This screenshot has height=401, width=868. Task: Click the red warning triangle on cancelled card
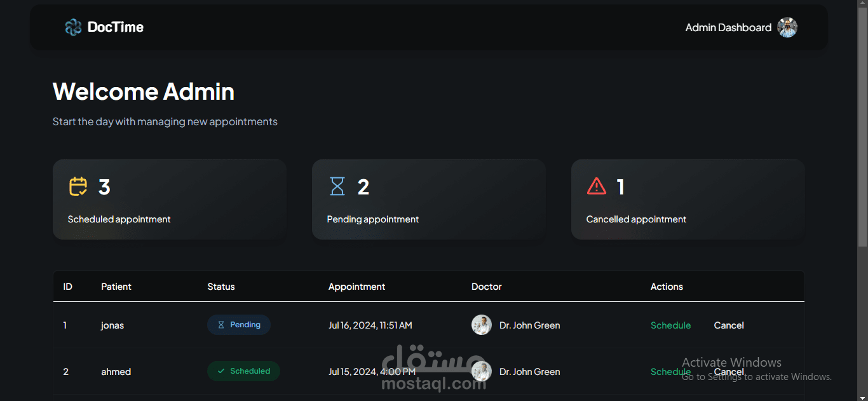point(597,186)
